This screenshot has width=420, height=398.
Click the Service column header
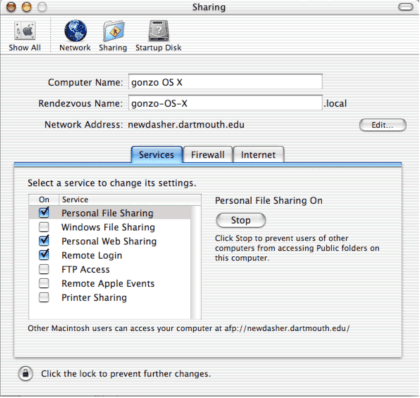coord(130,200)
